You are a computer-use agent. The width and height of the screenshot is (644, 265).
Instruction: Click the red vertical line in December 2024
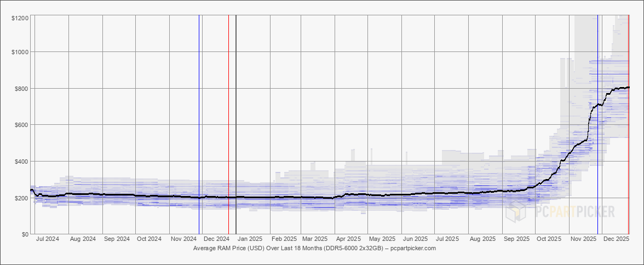point(228,124)
